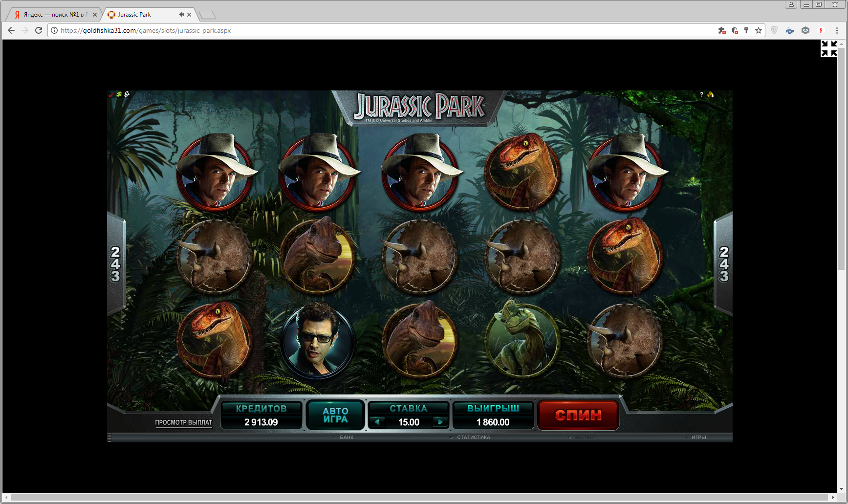Click the green dollar sign icon

(119, 94)
